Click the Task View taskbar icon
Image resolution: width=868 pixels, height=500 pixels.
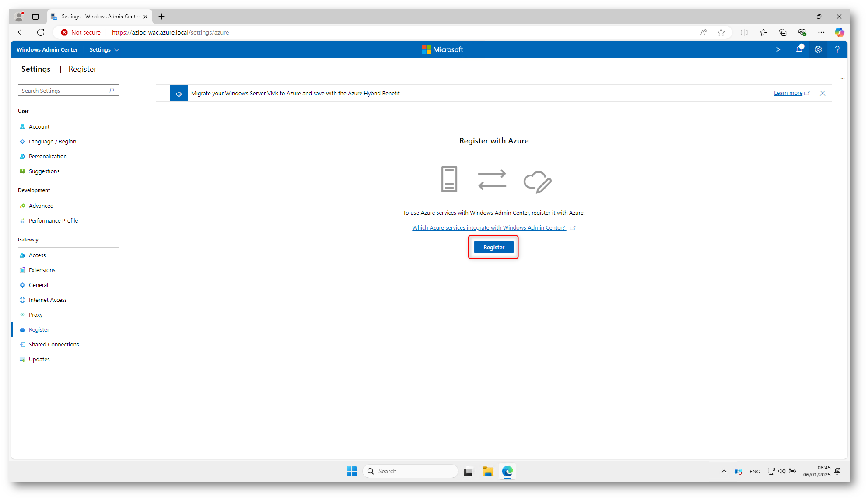coord(469,472)
